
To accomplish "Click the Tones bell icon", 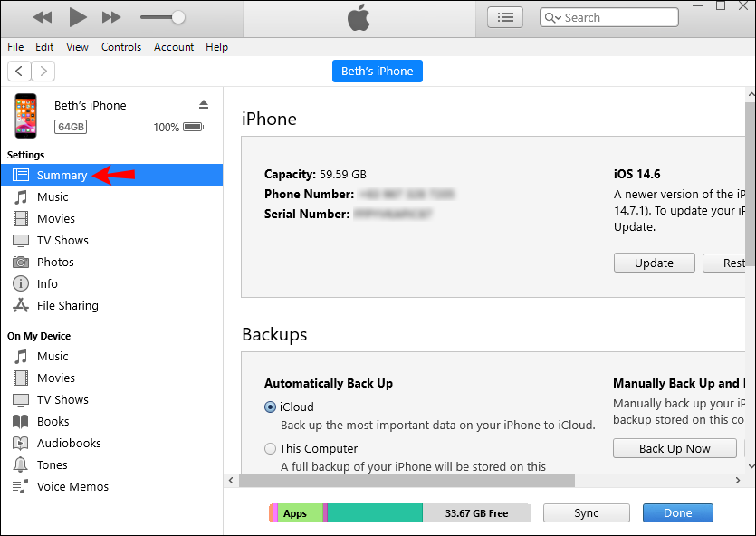I will (x=20, y=464).
